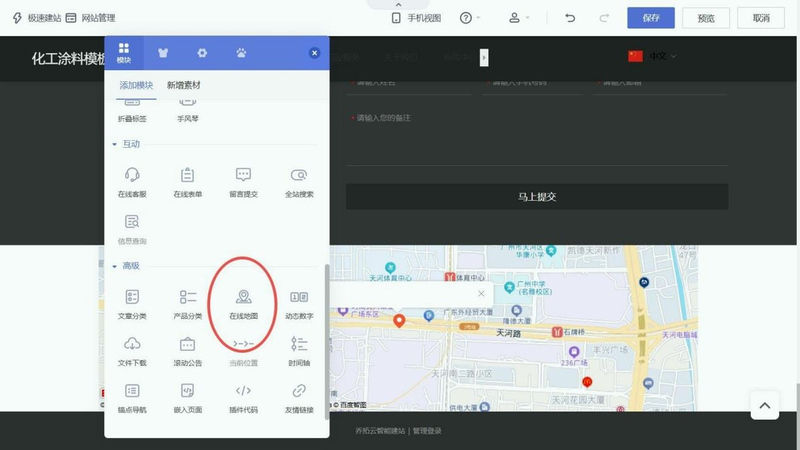Collapse the 高级 section

point(114,266)
